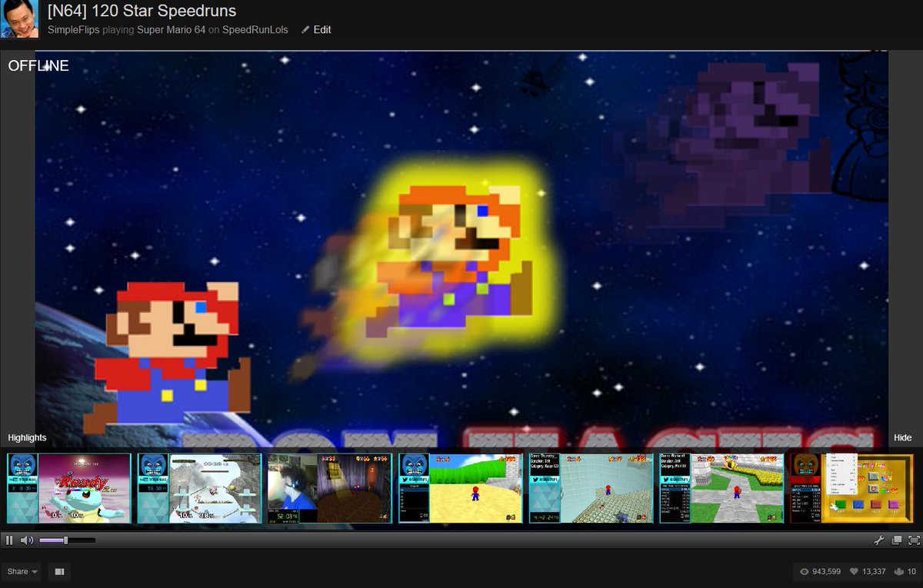The image size is (923, 588).
Task: Click the heart followers icon
Action: click(x=854, y=572)
